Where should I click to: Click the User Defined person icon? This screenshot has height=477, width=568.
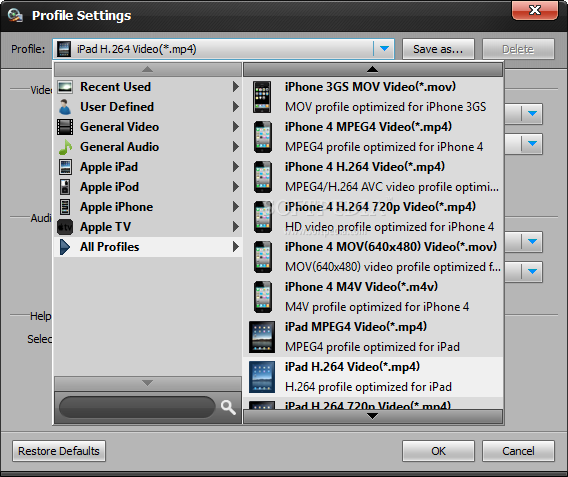point(65,107)
